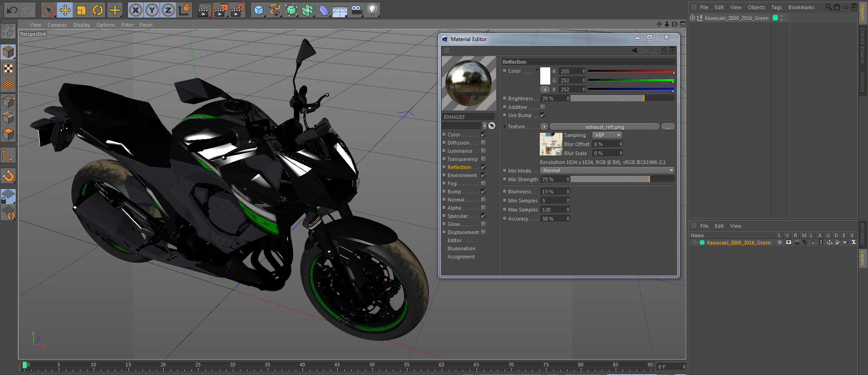Enable the Transparency channel checkbox
This screenshot has height=375, width=868.
(x=483, y=159)
